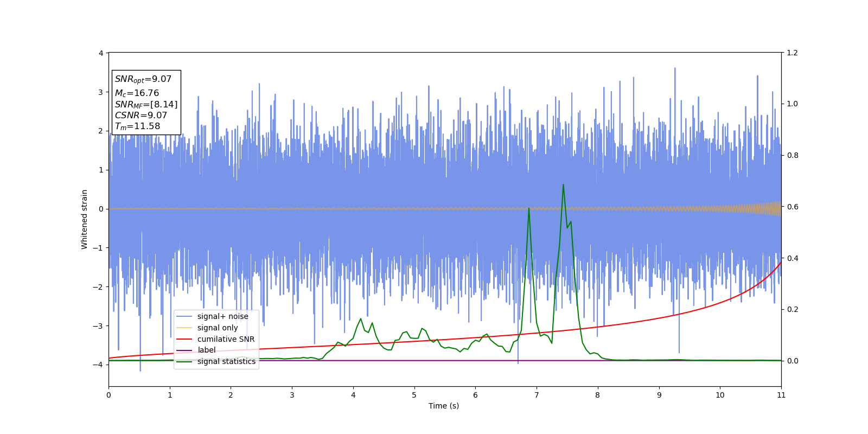868x434 pixels.
Task: Click the 'Time (s)' x-axis label
Action: coord(444,406)
